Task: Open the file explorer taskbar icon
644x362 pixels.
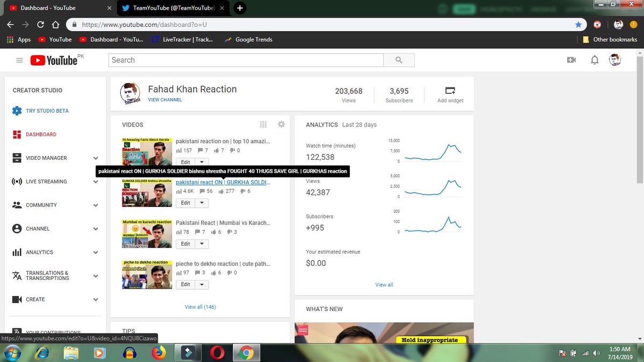Action: click(71, 353)
